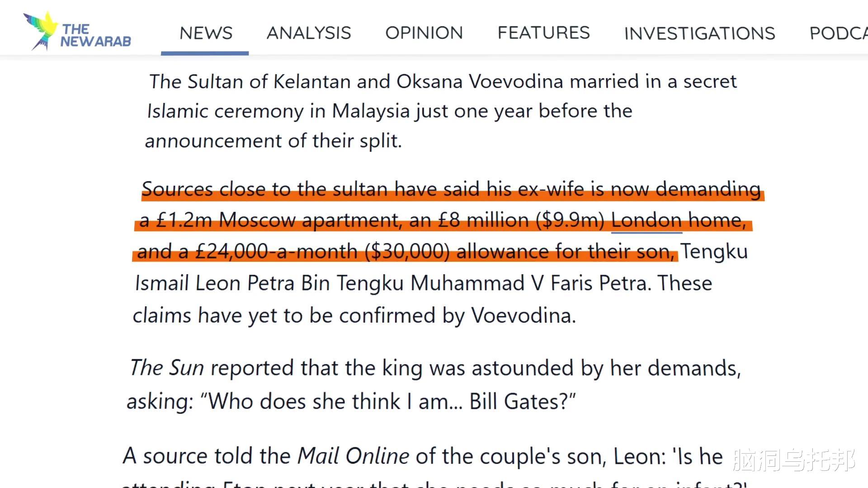Open the INVESTIGATIONS section
Image resolution: width=868 pixels, height=488 pixels.
click(699, 33)
